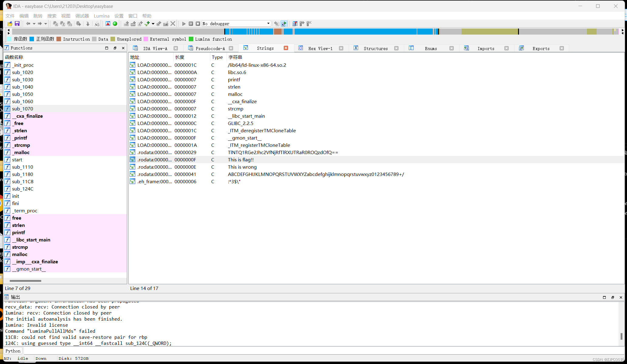
Task: Click the undo arrow toolbar icon
Action: [28, 24]
